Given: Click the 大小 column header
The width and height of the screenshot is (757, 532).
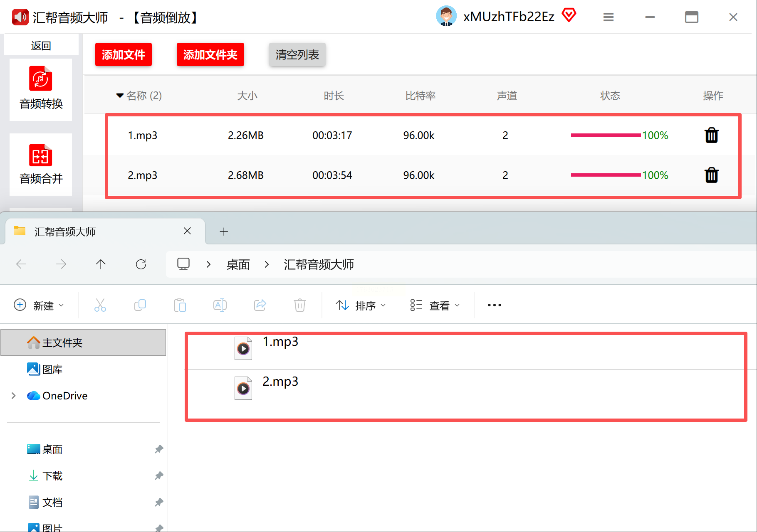Looking at the screenshot, I should click(x=247, y=96).
